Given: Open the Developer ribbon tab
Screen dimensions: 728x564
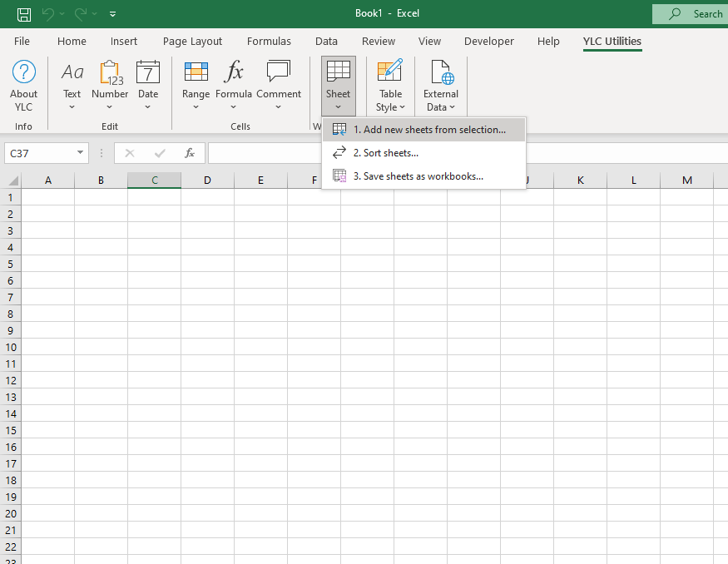Looking at the screenshot, I should click(489, 41).
